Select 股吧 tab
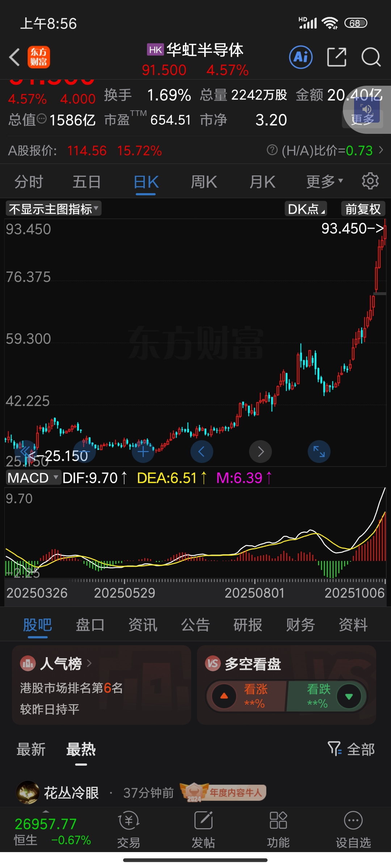 tap(38, 625)
